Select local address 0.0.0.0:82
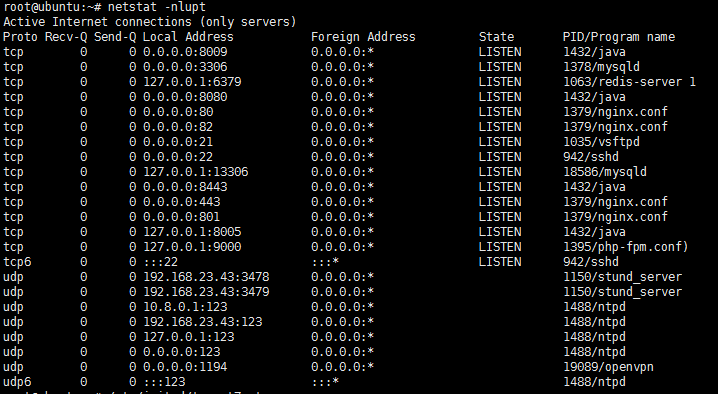718x394 pixels. tap(178, 127)
